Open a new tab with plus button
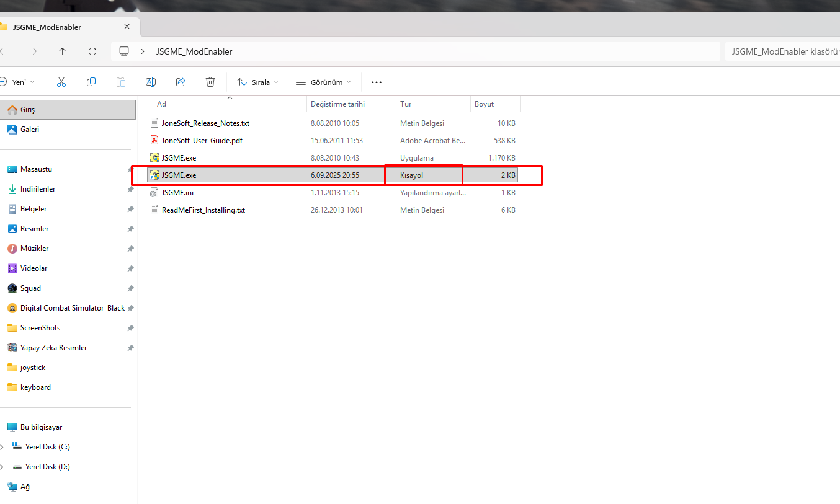This screenshot has height=504, width=840. tap(154, 27)
